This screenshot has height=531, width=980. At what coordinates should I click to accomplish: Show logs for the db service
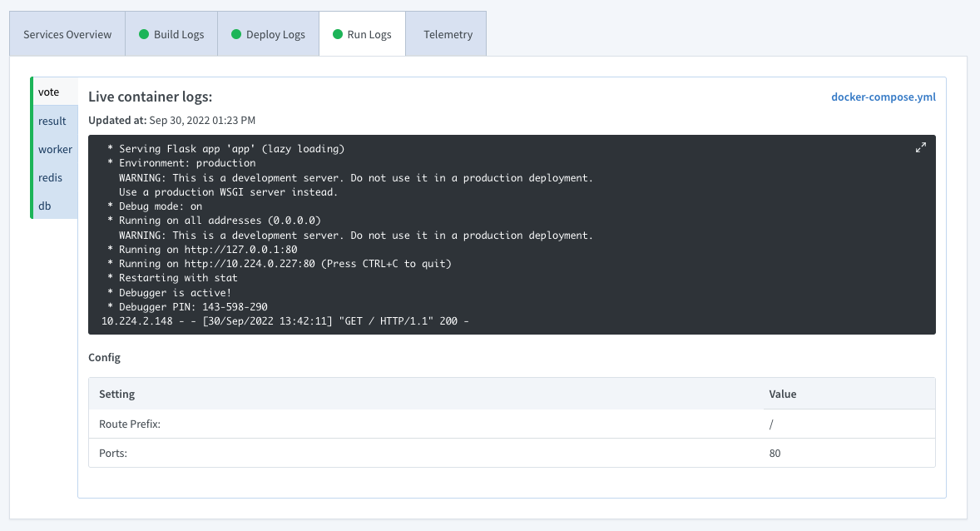[55, 206]
